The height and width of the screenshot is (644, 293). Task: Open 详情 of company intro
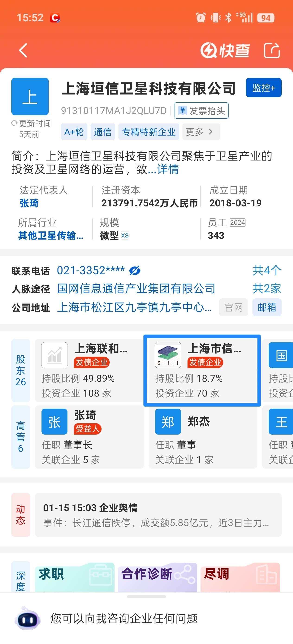[x=168, y=169]
